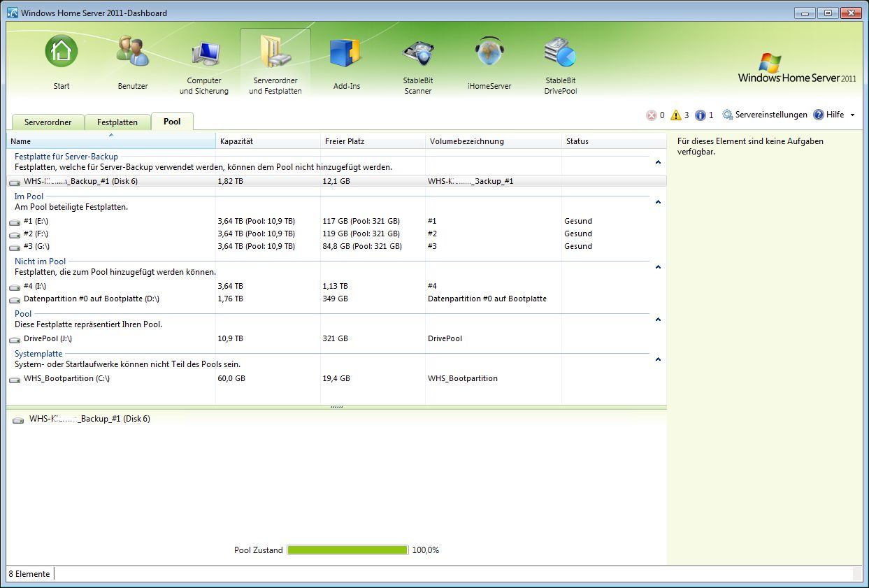Screen dimensions: 869x588
Task: Click the 1,13 TB free space cell
Action: [x=335, y=286]
